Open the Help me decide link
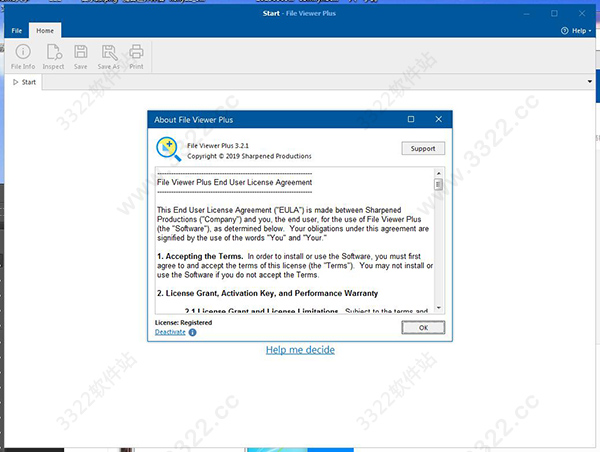Image resolution: width=600 pixels, height=452 pixels. (300, 350)
